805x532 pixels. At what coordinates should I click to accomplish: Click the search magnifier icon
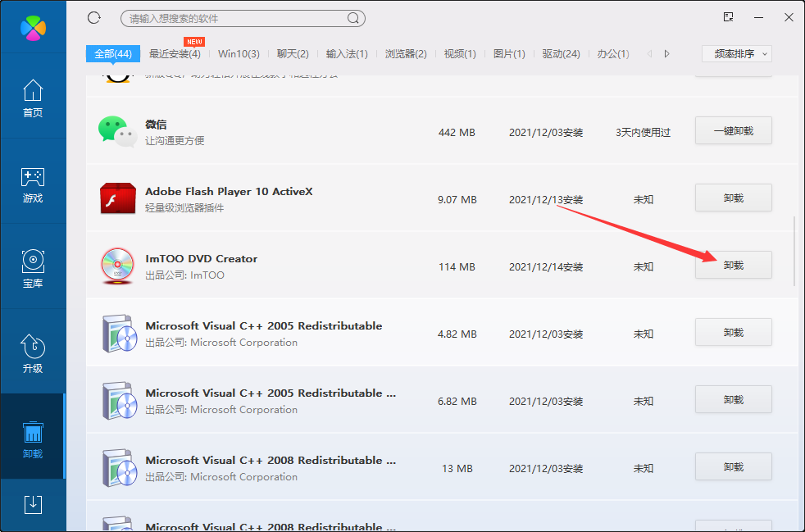click(x=353, y=19)
